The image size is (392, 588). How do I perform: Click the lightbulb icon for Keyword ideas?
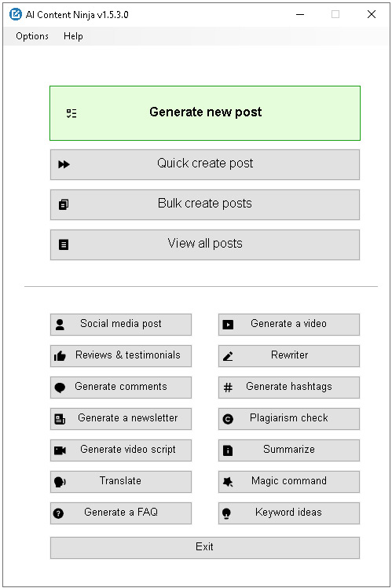226,513
